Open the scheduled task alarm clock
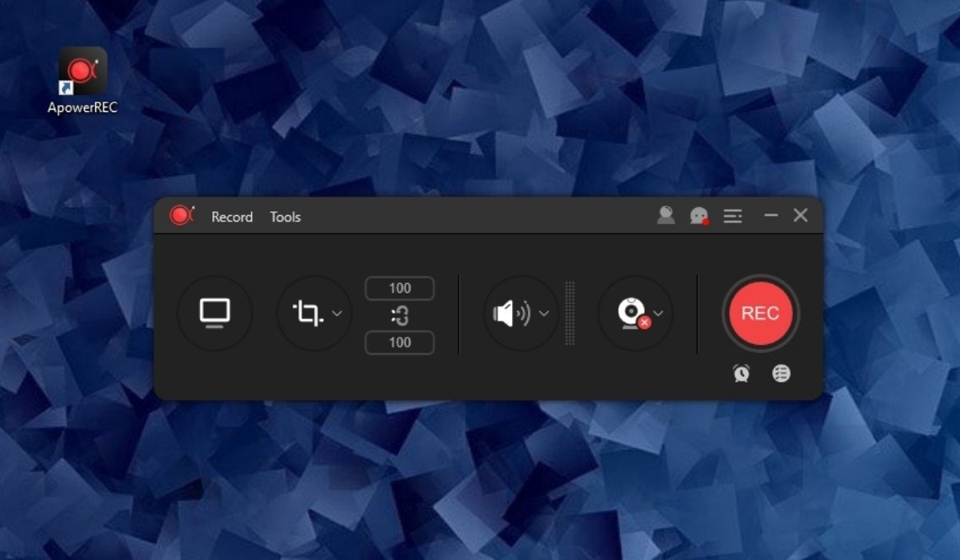This screenshot has width=960, height=560. (742, 373)
